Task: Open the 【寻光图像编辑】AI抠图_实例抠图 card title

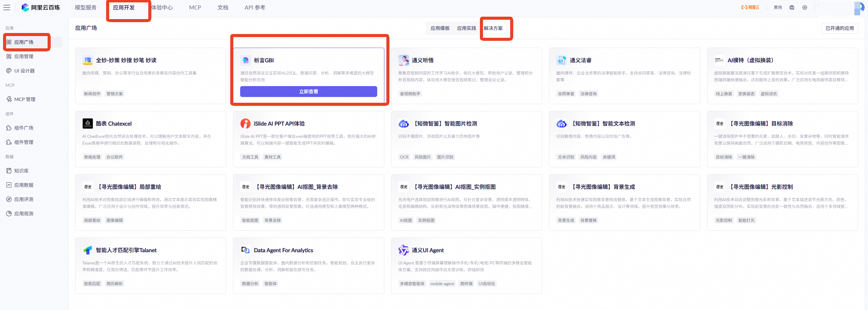Action: tap(454, 187)
